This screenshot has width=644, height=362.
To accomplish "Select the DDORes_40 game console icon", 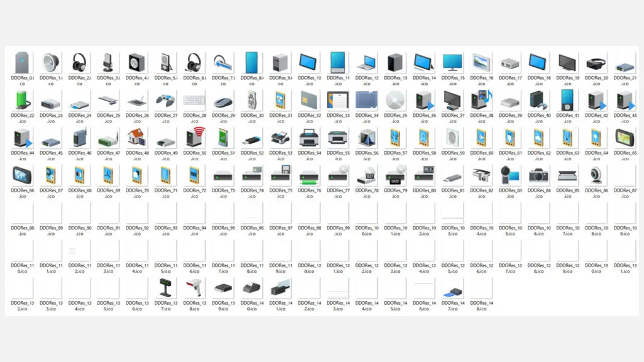I will coord(539,101).
